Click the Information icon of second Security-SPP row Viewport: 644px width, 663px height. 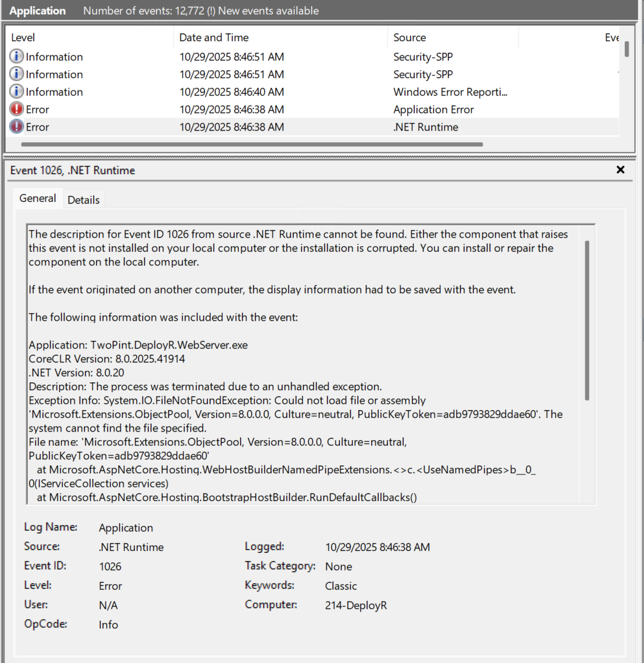tap(17, 74)
